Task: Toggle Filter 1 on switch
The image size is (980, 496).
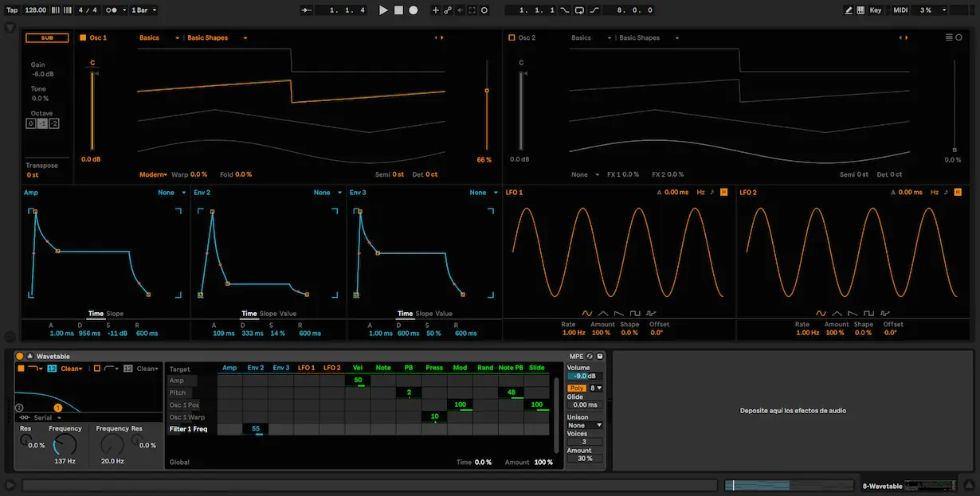Action: [22, 369]
